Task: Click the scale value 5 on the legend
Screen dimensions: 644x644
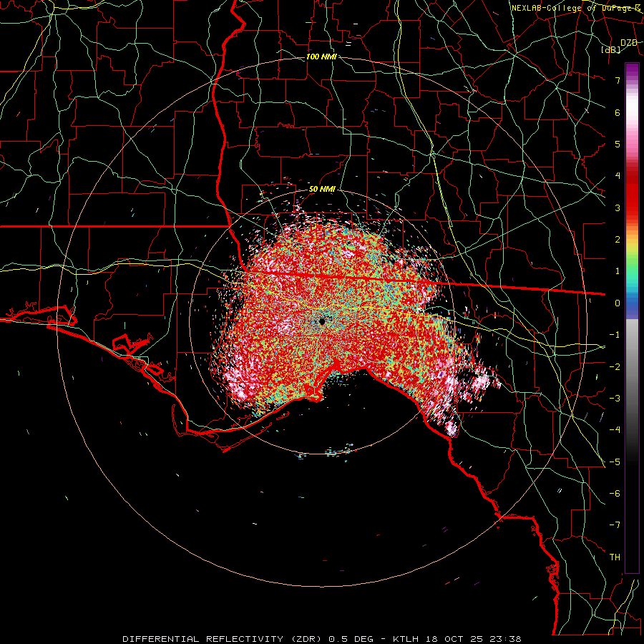Action: coord(618,144)
